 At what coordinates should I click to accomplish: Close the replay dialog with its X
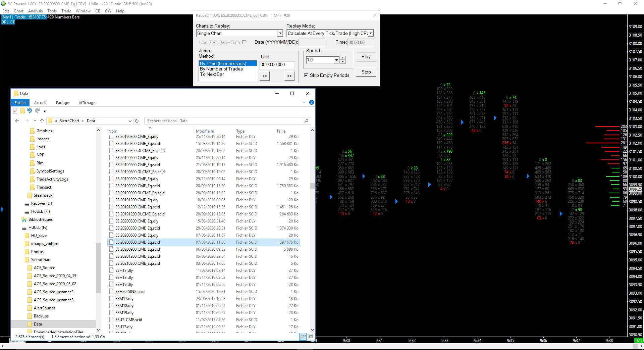click(375, 15)
